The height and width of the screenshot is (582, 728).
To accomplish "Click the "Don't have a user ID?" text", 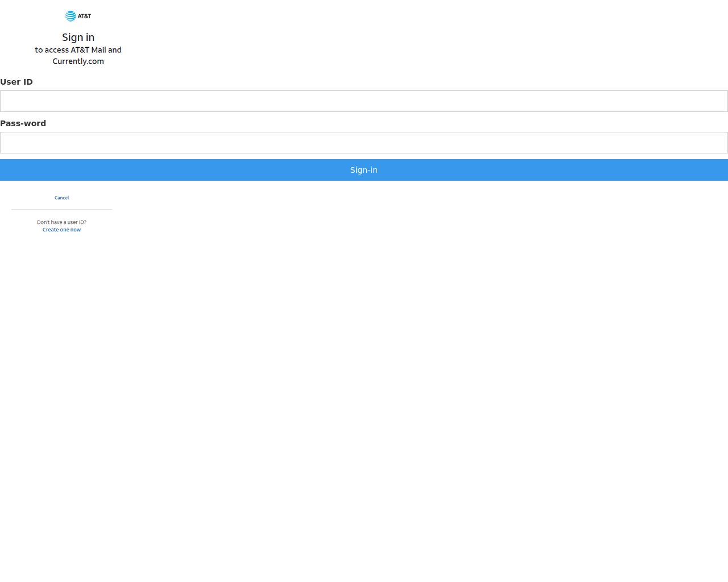I will pos(61,222).
